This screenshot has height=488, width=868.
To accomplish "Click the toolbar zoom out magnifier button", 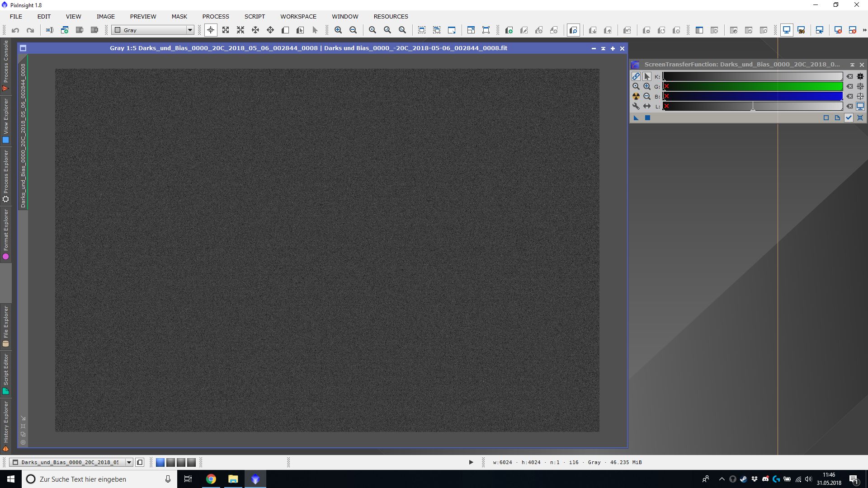I will coord(353,30).
